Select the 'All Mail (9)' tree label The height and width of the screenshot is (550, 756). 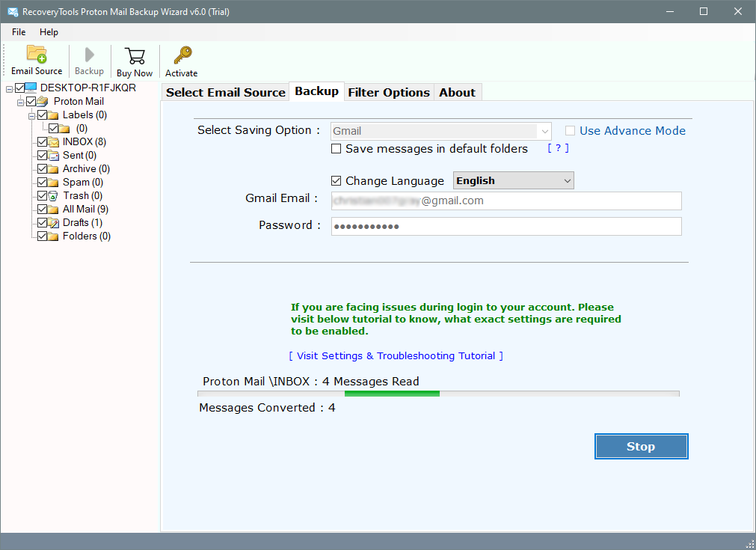[x=85, y=210]
